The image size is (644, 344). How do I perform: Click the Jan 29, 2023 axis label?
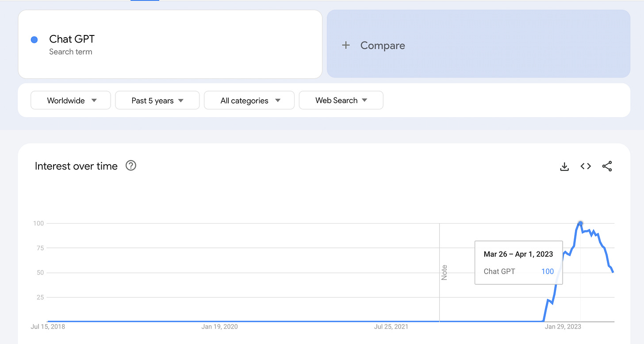[x=563, y=327]
